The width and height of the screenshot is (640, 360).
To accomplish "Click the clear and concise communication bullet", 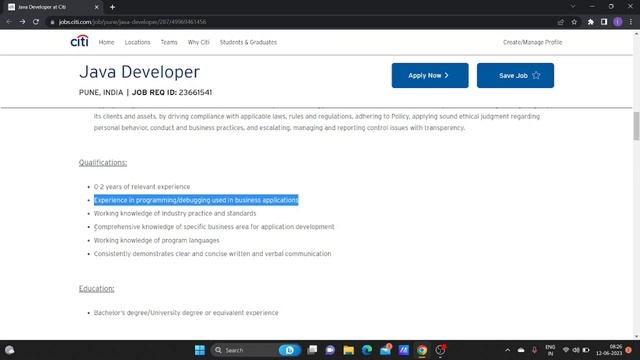I will (x=212, y=254).
